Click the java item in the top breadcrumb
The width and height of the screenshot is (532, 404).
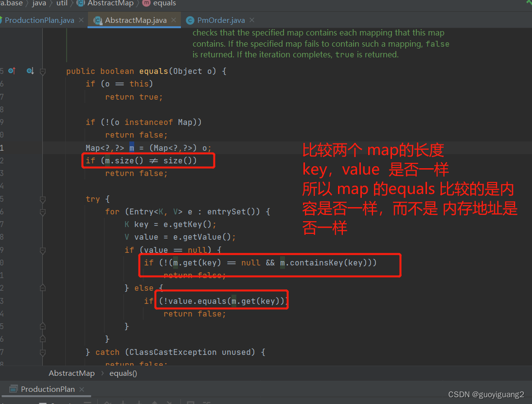(x=39, y=3)
